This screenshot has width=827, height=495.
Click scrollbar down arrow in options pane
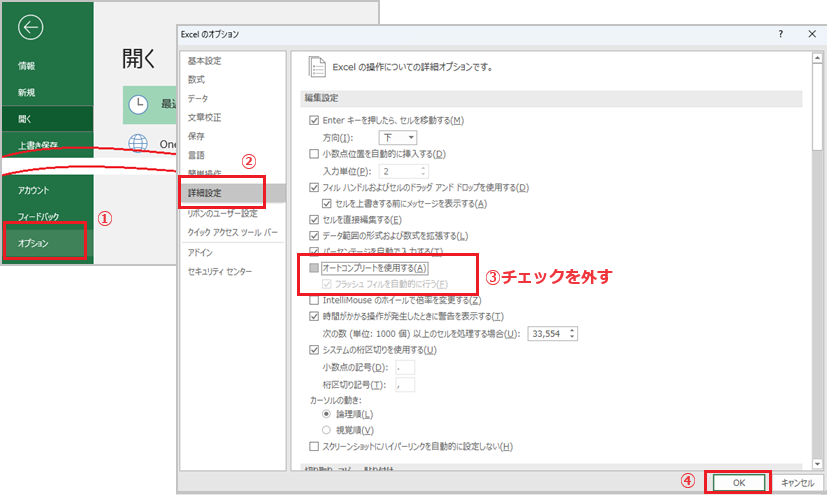click(817, 464)
